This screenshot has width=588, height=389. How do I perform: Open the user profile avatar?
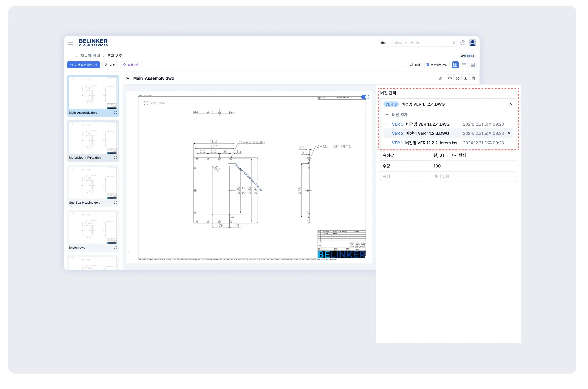473,43
